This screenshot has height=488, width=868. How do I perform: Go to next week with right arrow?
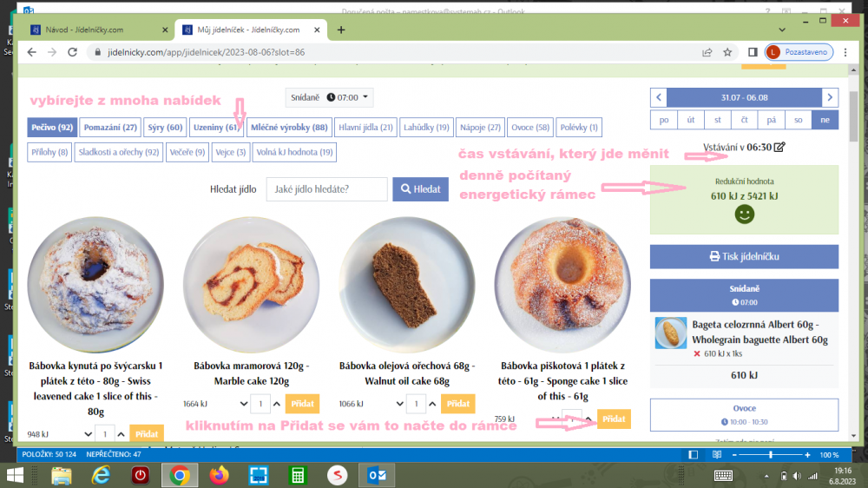[830, 97]
